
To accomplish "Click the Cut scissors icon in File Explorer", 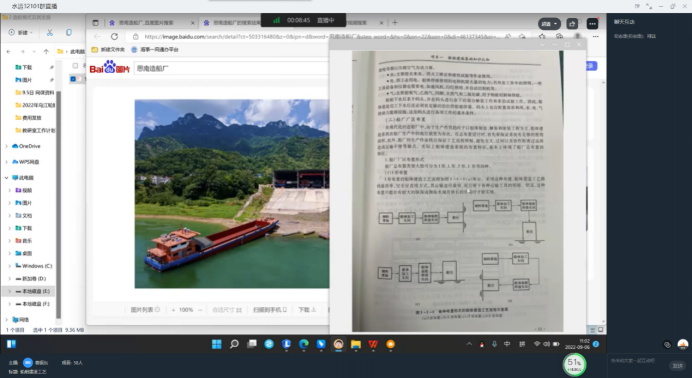I will pos(49,33).
